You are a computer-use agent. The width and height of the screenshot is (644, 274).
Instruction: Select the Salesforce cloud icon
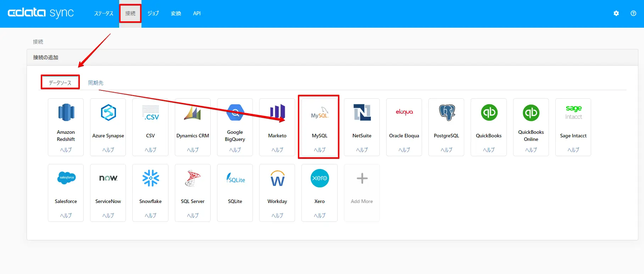[66, 177]
